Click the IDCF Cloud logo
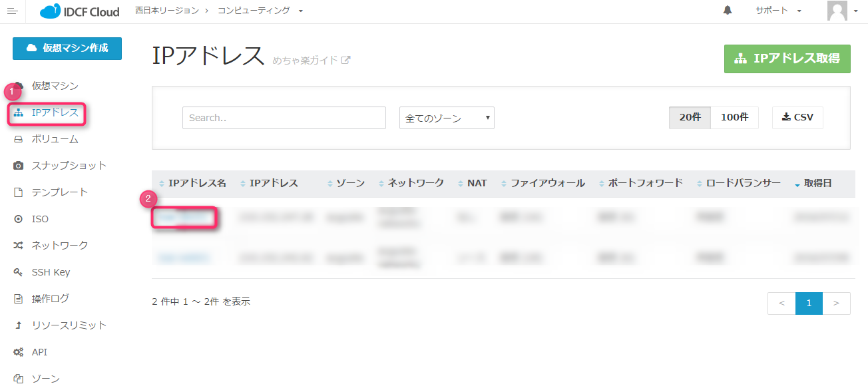 coord(80,11)
